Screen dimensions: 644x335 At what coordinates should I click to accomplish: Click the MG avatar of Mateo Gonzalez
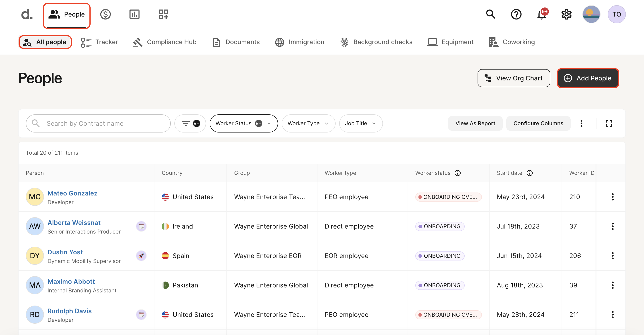pyautogui.click(x=35, y=197)
